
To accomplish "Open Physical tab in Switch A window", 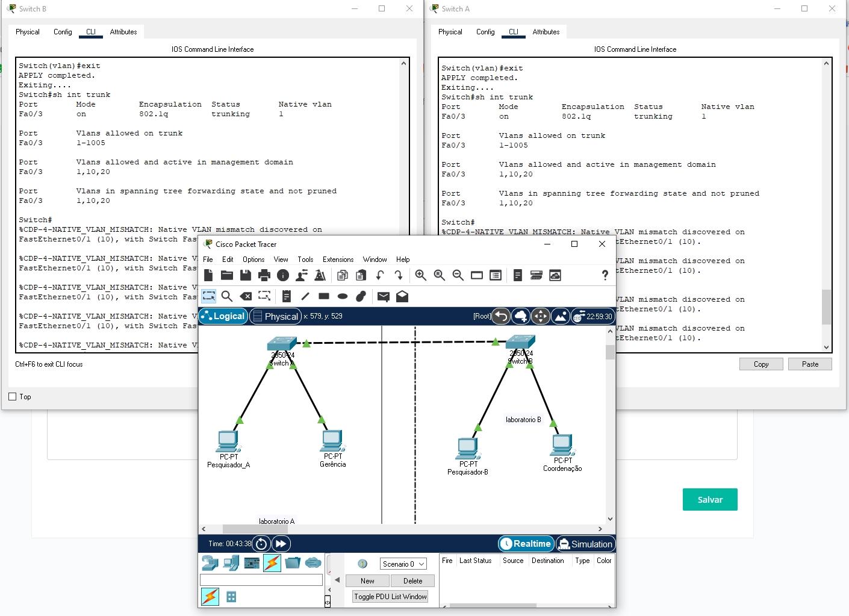I will [x=450, y=32].
